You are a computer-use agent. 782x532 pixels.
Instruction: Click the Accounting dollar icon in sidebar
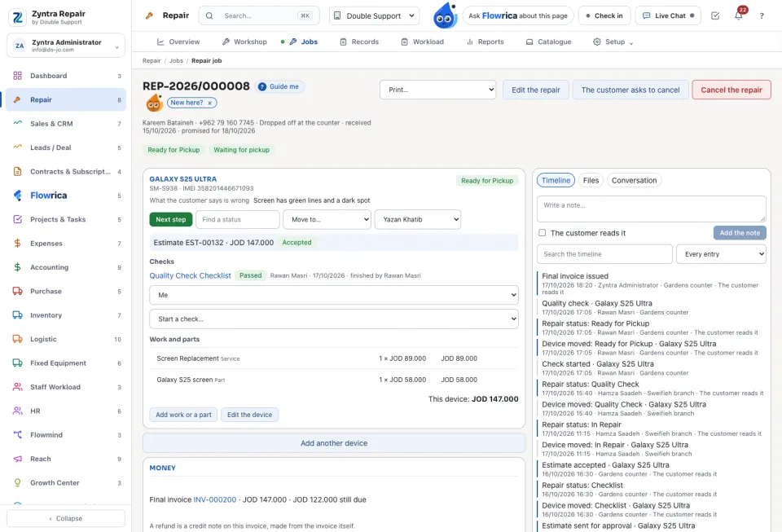click(17, 267)
